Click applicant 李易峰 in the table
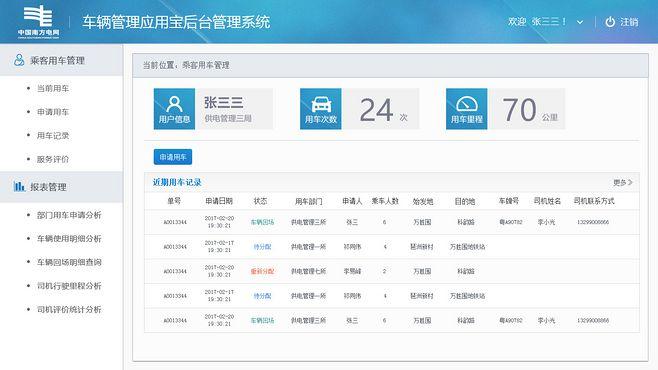This screenshot has height=370, width=658. (352, 271)
